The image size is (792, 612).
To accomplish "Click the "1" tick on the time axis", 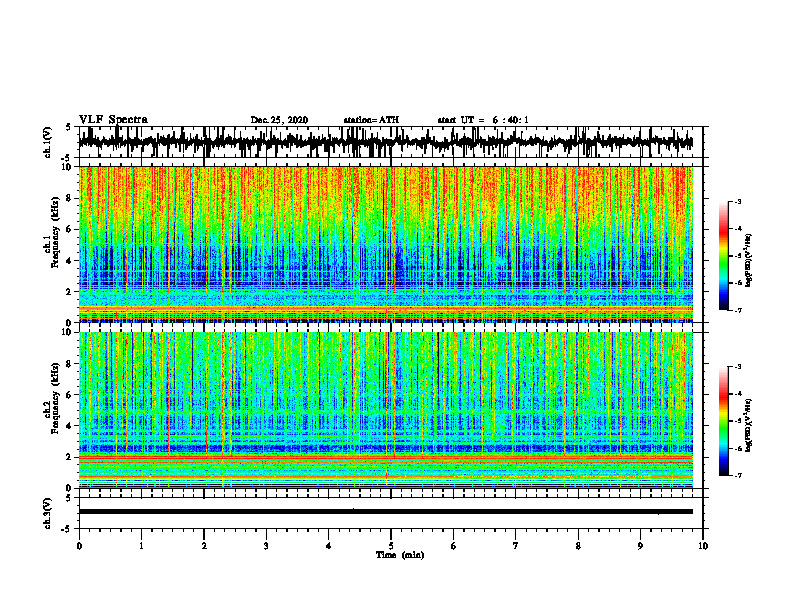I will point(141,546).
